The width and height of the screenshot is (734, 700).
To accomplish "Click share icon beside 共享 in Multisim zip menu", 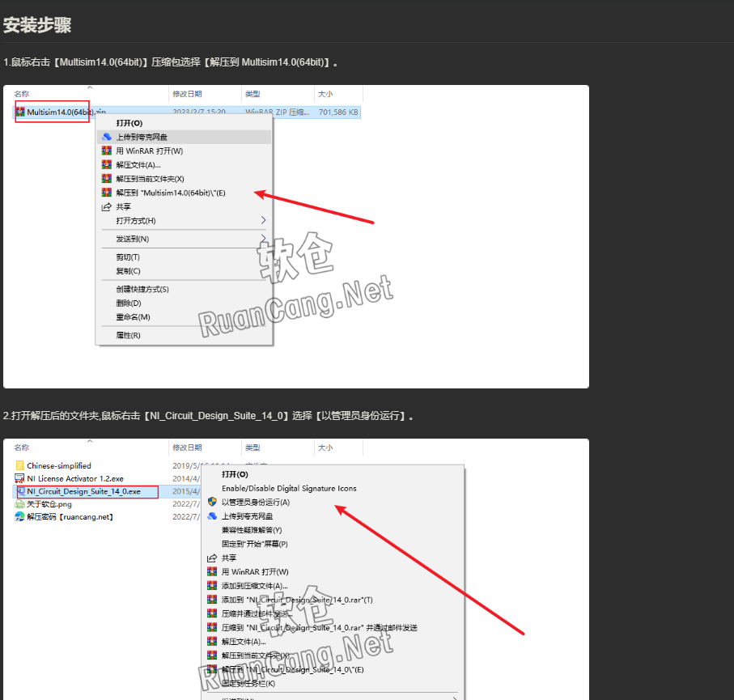I will click(x=107, y=207).
